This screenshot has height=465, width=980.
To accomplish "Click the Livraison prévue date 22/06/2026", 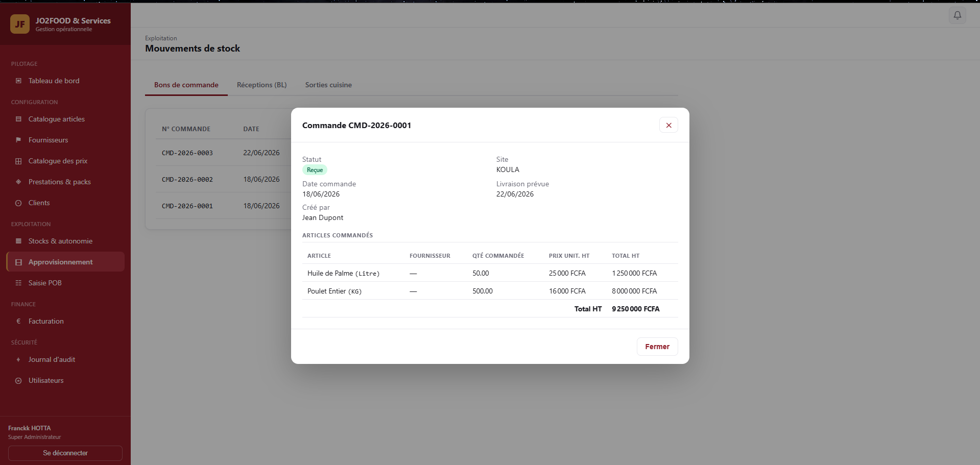I will pyautogui.click(x=515, y=194).
